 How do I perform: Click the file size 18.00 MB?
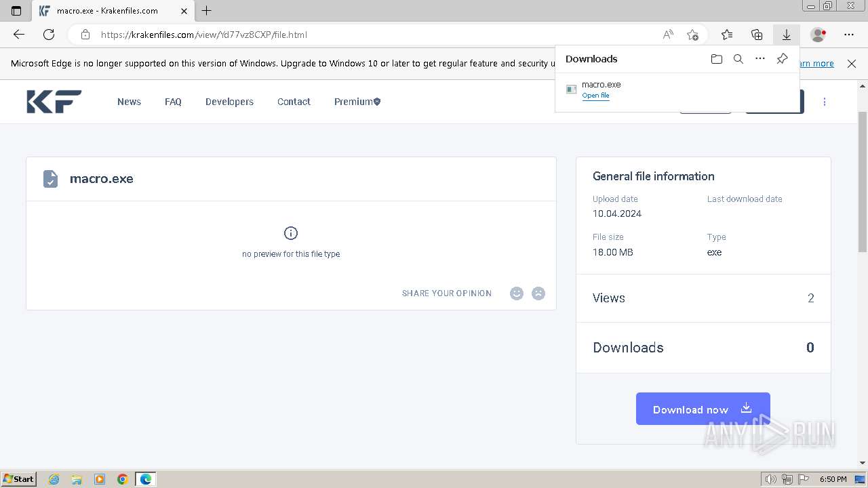(x=613, y=252)
